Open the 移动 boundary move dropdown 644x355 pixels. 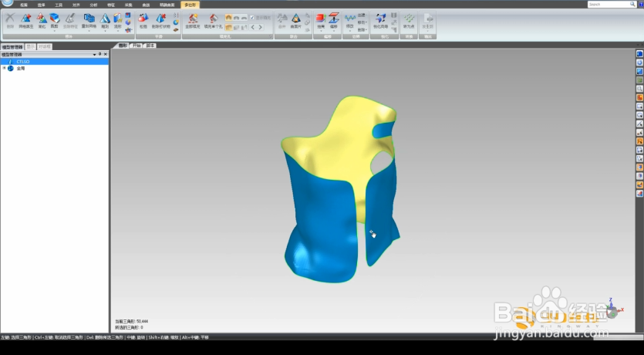(362, 22)
